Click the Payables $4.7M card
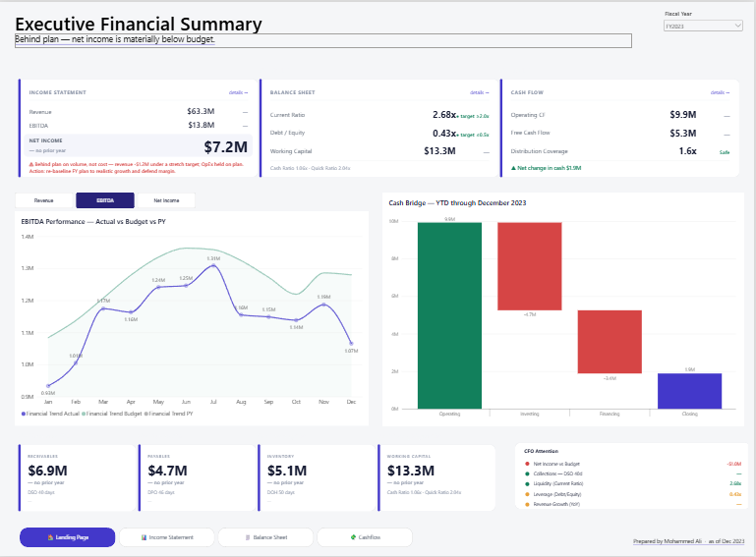Screen dimensions: 756x557 [x=197, y=477]
